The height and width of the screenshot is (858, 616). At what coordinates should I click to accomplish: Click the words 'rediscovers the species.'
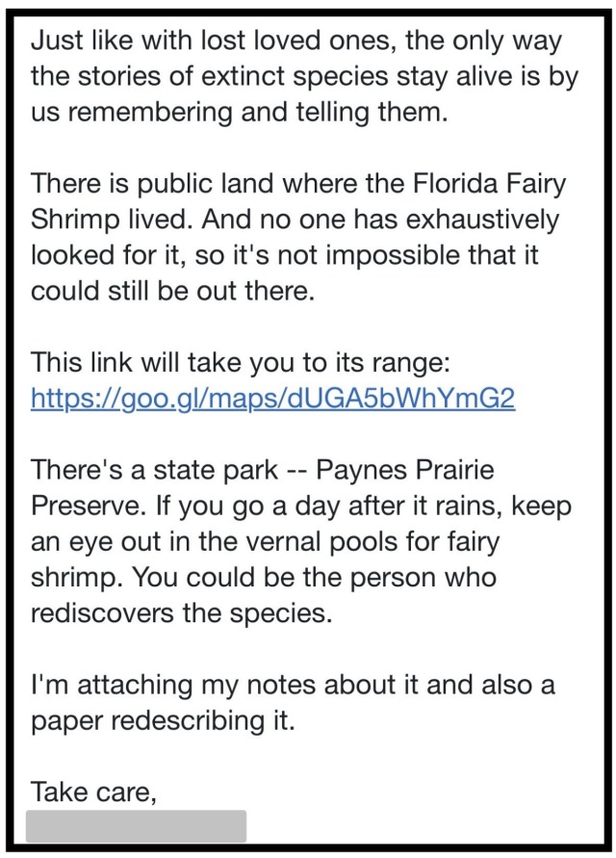coord(182,612)
